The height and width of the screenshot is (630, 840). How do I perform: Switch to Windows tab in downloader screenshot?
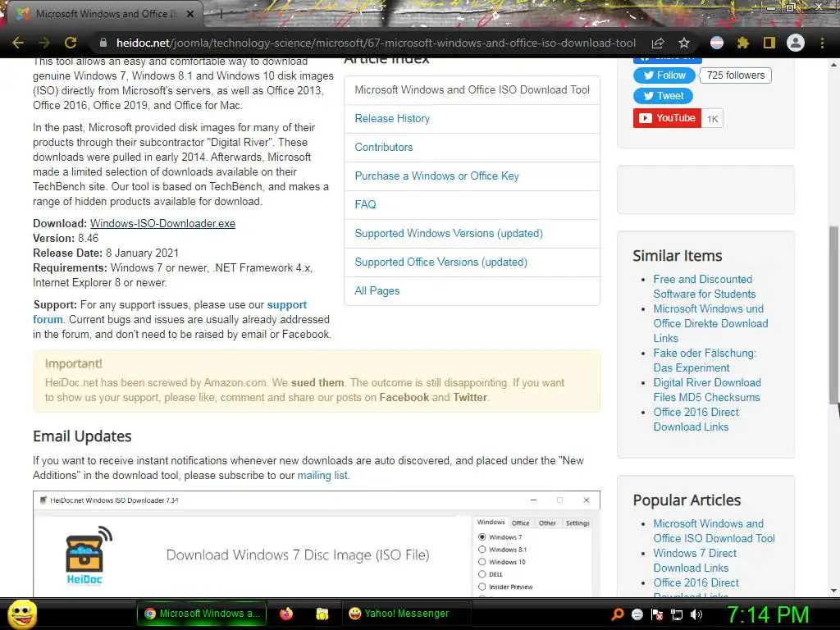coord(491,523)
